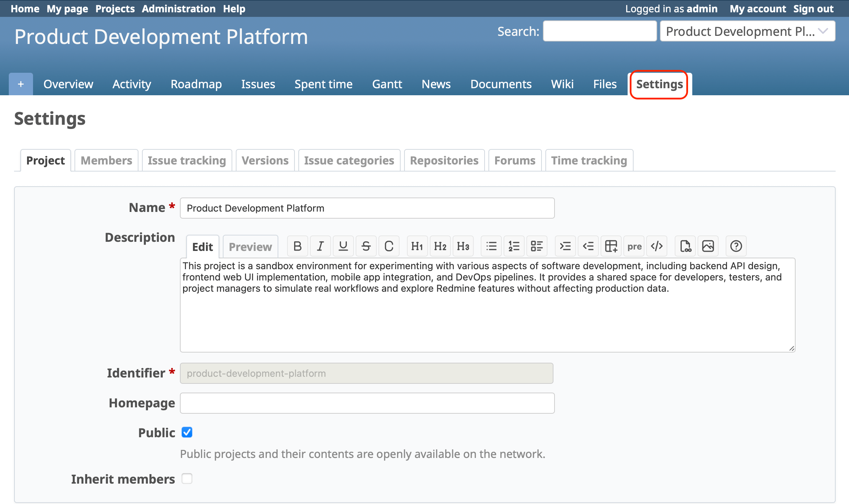This screenshot has width=849, height=504.
Task: Switch description editor to Preview
Action: pyautogui.click(x=250, y=247)
